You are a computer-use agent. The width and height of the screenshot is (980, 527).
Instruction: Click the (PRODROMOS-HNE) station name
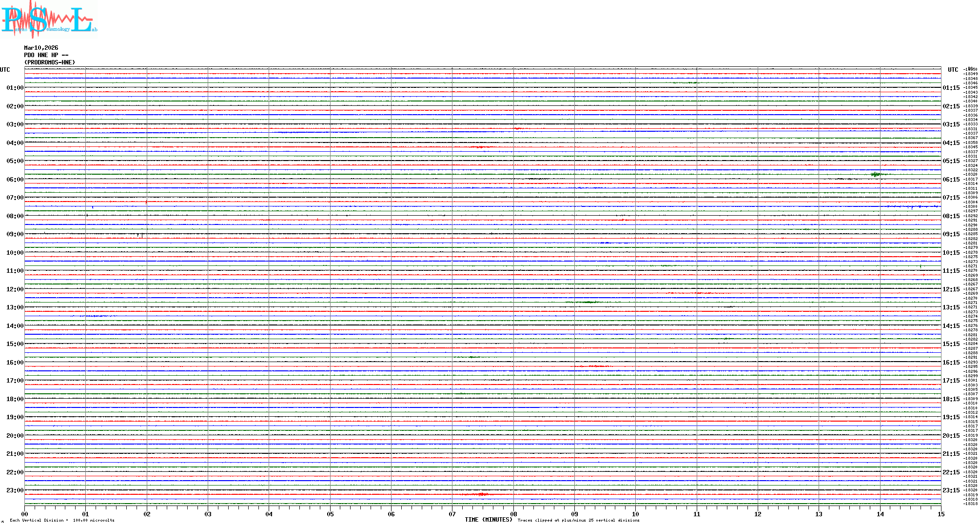tap(50, 62)
